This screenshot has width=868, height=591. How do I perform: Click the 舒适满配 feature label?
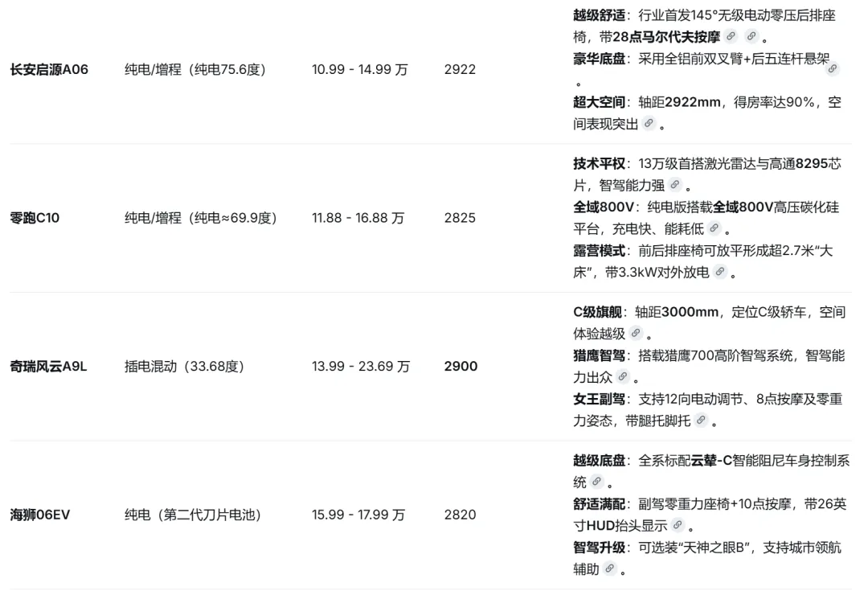[x=599, y=503]
